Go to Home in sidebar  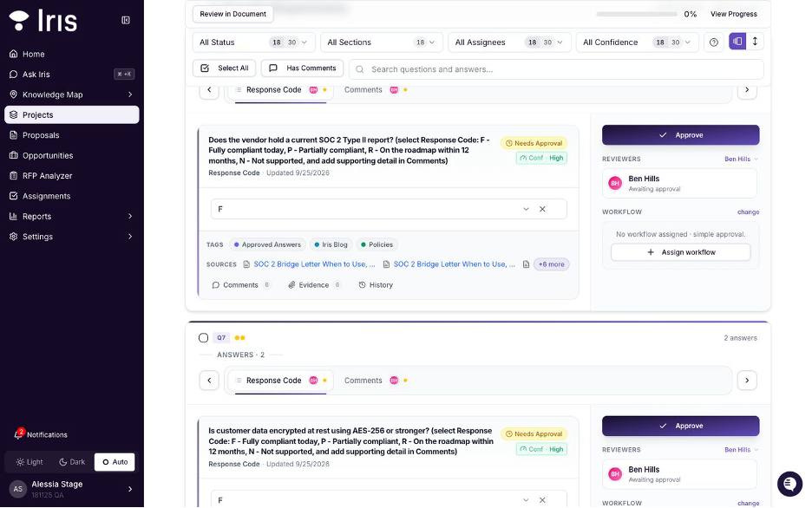(x=71, y=54)
